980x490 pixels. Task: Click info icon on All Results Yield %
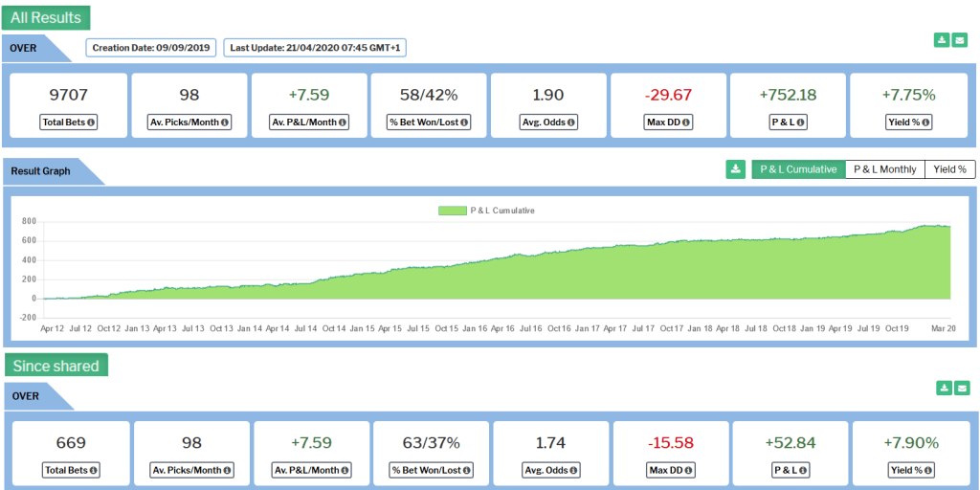tap(926, 122)
